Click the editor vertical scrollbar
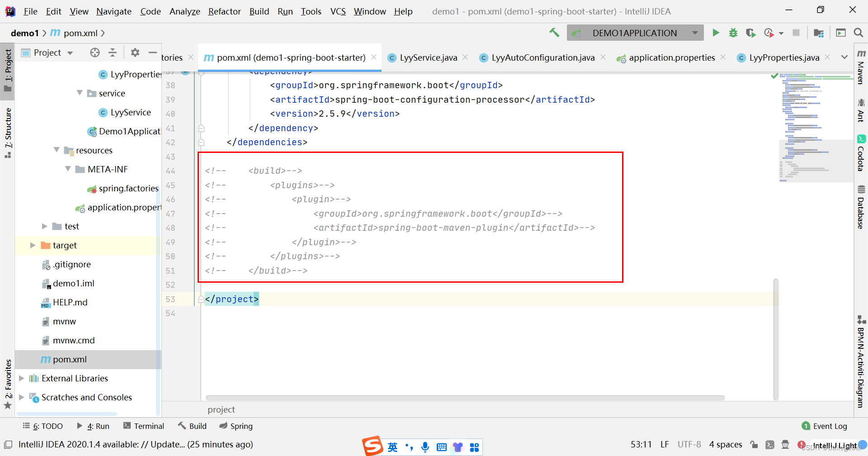Image resolution: width=868 pixels, height=456 pixels. [x=776, y=339]
